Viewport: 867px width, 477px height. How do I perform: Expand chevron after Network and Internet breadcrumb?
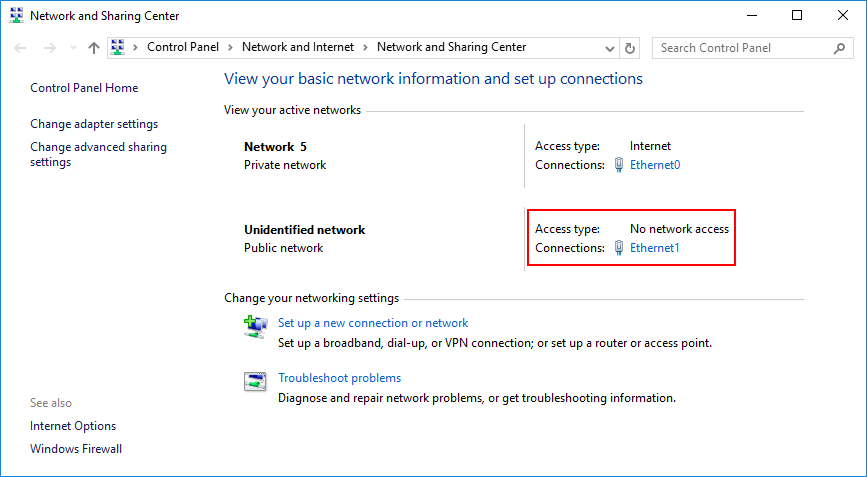coord(365,47)
